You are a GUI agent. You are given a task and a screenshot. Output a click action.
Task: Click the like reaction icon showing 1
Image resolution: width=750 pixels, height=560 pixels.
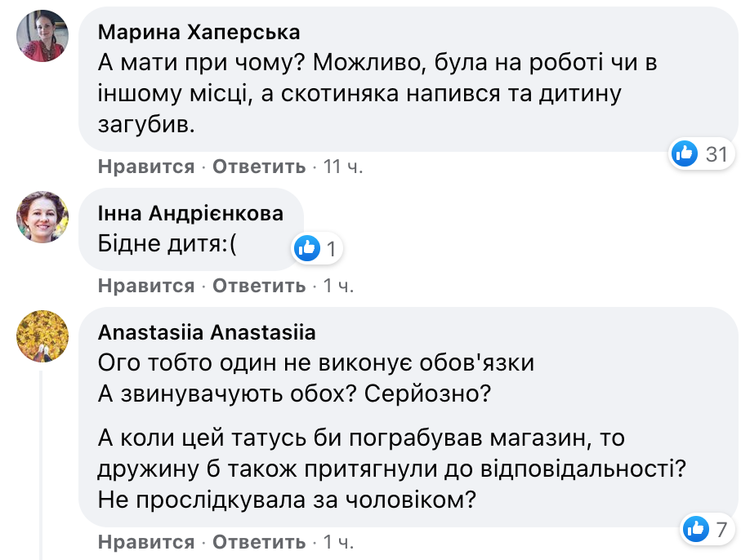307,248
